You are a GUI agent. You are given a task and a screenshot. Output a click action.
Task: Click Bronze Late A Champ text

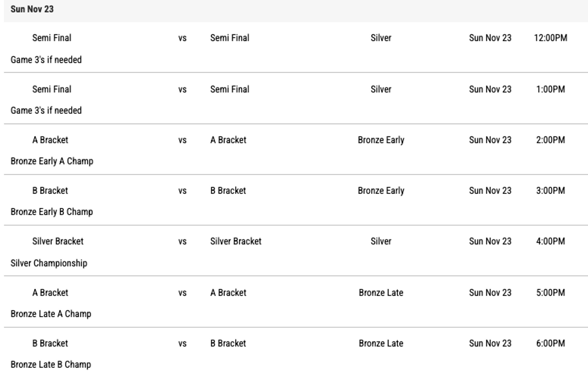(51, 314)
